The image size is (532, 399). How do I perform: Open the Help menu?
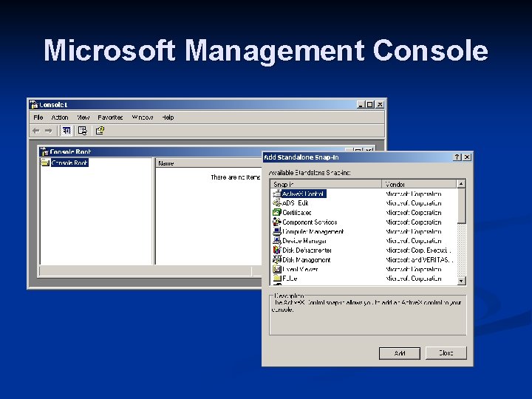pyautogui.click(x=168, y=117)
